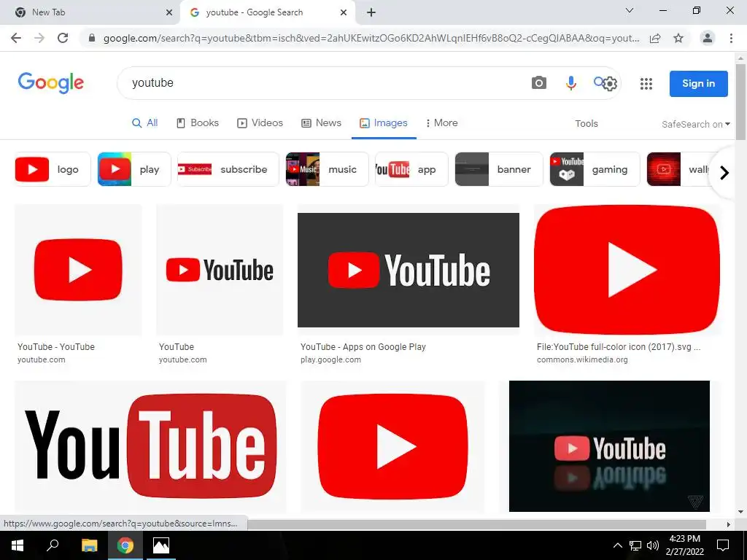Select the banner suggestion chip
747x560 pixels.
click(499, 169)
